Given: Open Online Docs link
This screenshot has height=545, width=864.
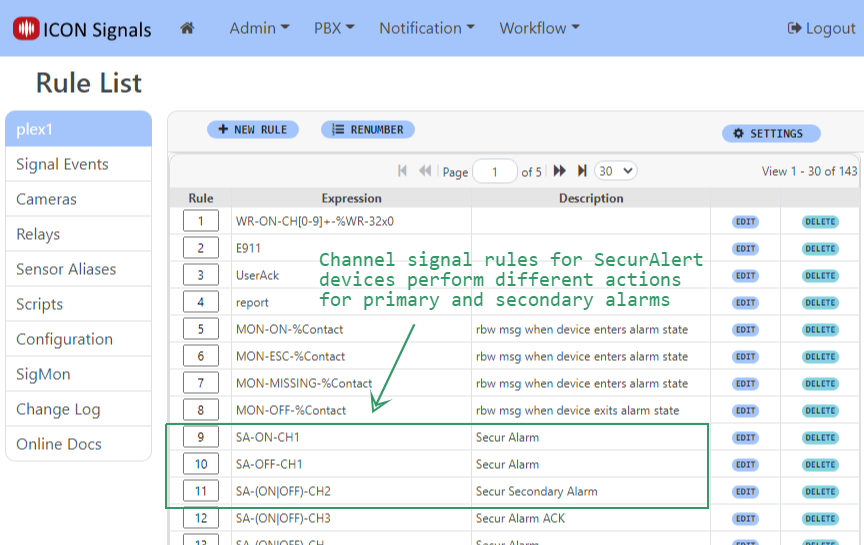Looking at the screenshot, I should coord(78,444).
